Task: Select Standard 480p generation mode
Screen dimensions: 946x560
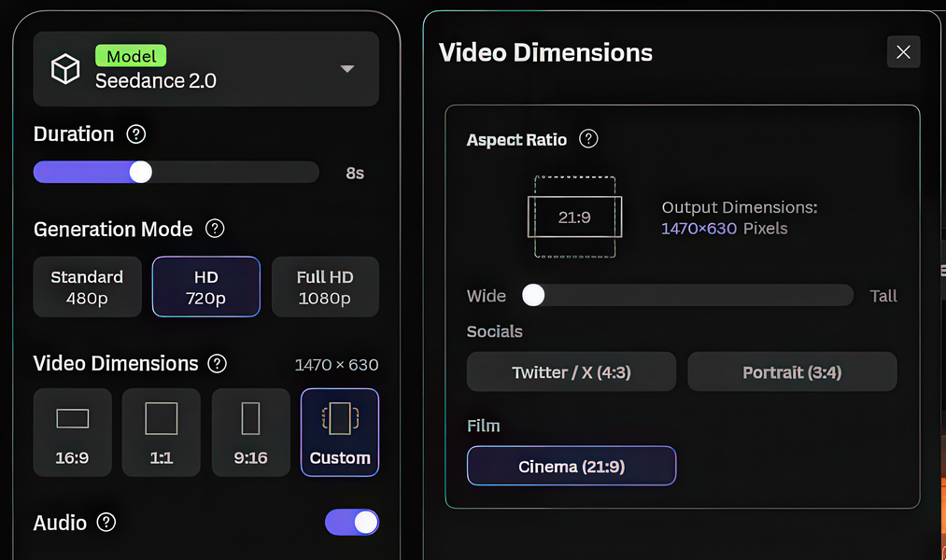Action: coord(88,287)
